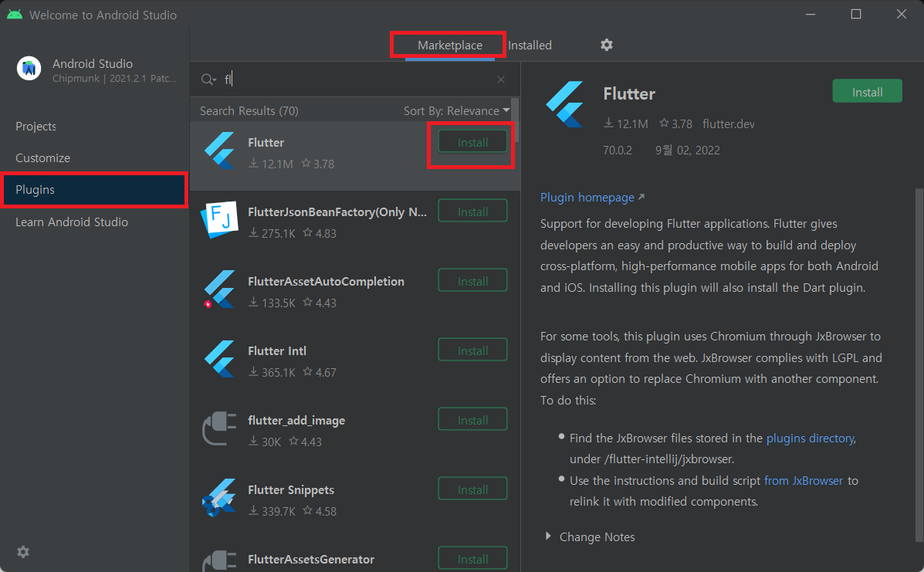Screen dimensions: 924x572
Task: Clear the plugin search text
Action: tap(501, 80)
